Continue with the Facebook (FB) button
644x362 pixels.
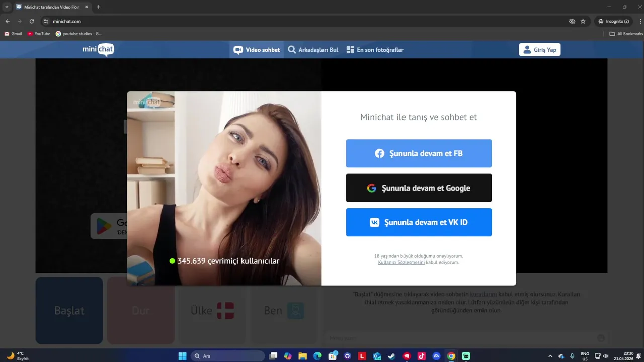(419, 153)
